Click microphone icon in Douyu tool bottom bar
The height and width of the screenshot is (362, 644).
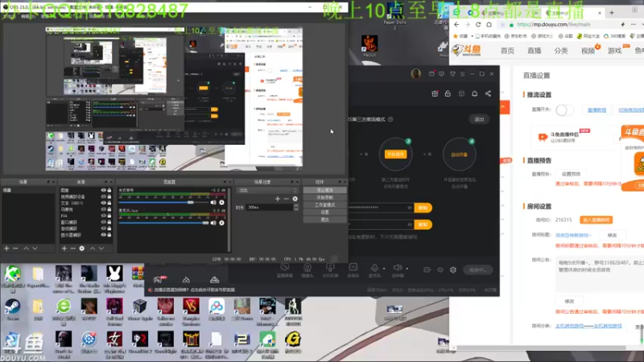pyautogui.click(x=374, y=268)
